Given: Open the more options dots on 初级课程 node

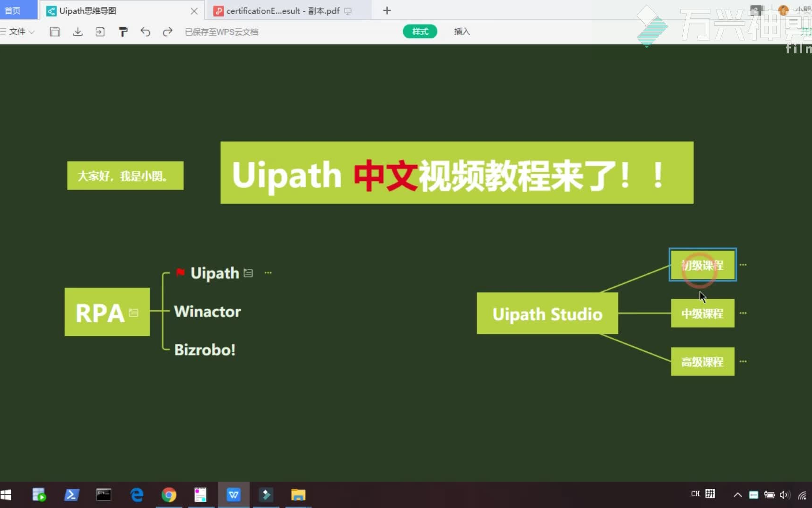Looking at the screenshot, I should click(x=744, y=264).
